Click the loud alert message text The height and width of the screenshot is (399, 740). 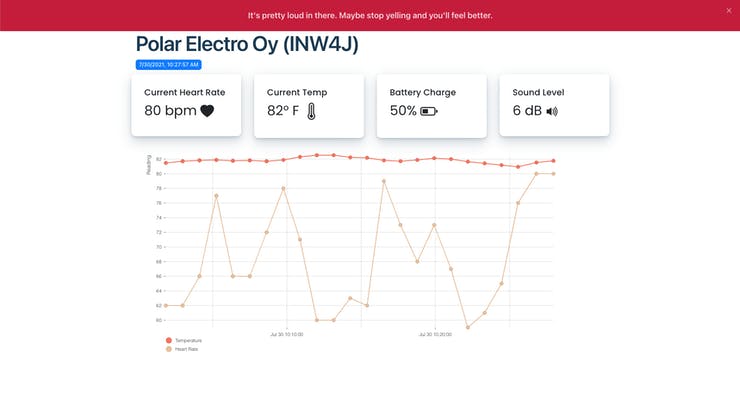pyautogui.click(x=370, y=16)
